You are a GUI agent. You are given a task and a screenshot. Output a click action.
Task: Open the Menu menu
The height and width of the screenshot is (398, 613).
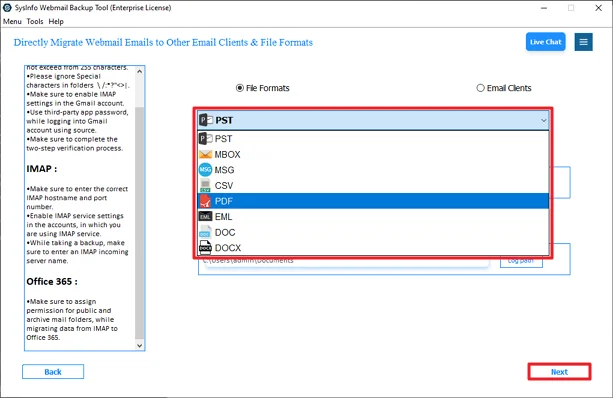coord(12,22)
